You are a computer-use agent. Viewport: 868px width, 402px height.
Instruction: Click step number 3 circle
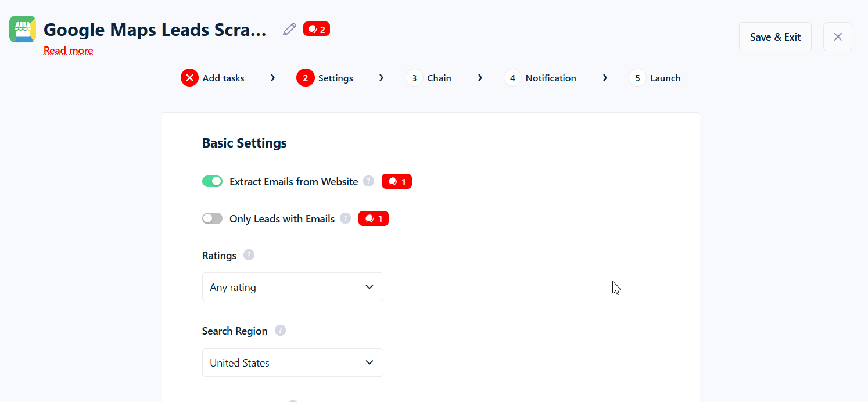coord(414,78)
